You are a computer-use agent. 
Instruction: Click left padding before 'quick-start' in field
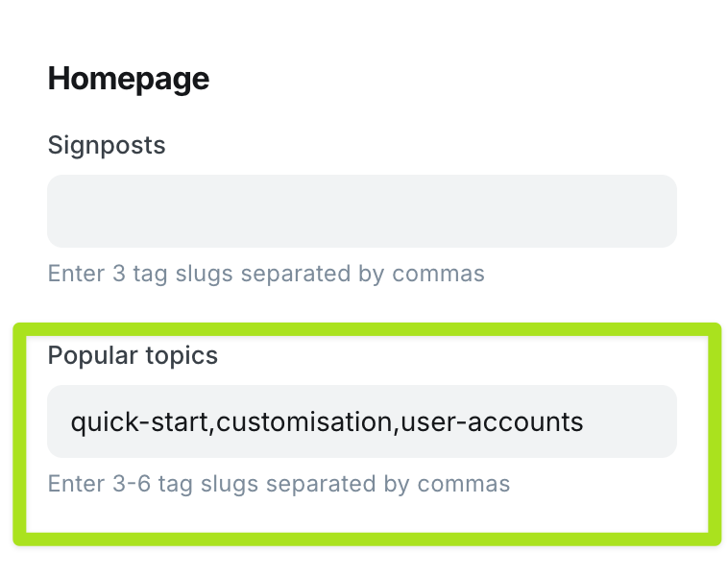pos(59,421)
